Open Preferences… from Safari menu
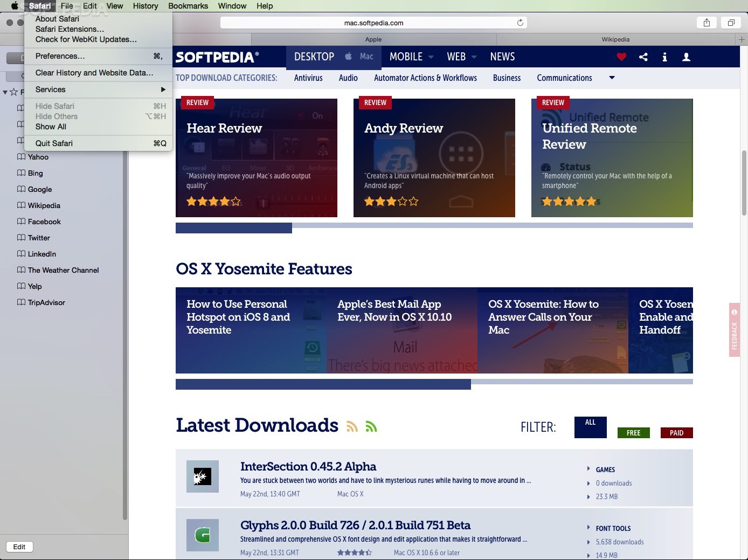The image size is (748, 560). tap(98, 56)
